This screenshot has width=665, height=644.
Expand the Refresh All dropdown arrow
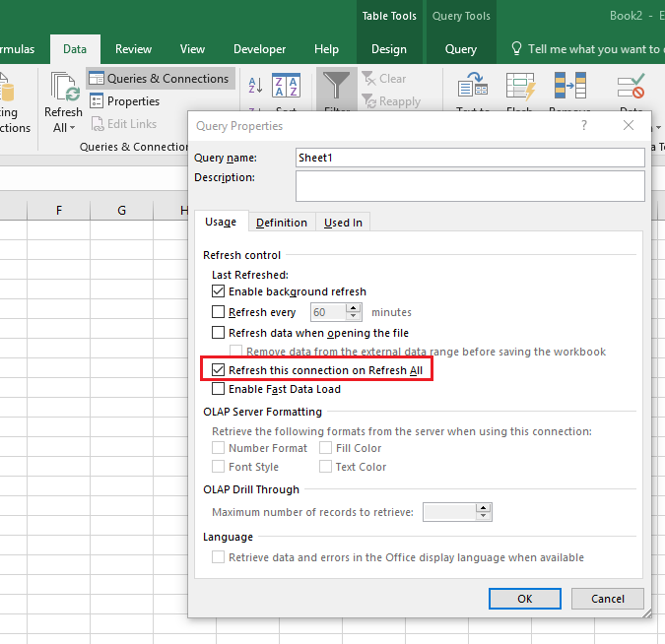pyautogui.click(x=73, y=128)
